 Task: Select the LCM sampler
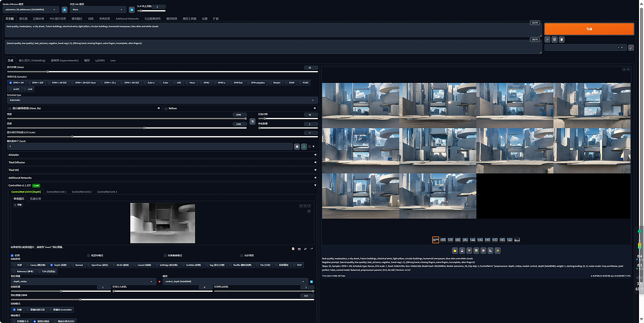pyautogui.click(x=28, y=89)
